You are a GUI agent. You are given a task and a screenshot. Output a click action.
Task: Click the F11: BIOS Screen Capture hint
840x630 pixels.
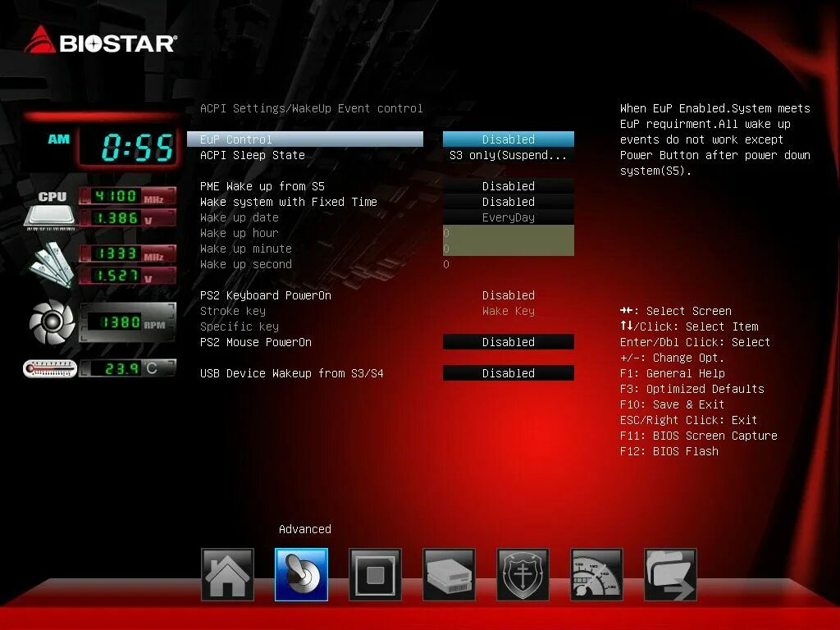point(698,436)
